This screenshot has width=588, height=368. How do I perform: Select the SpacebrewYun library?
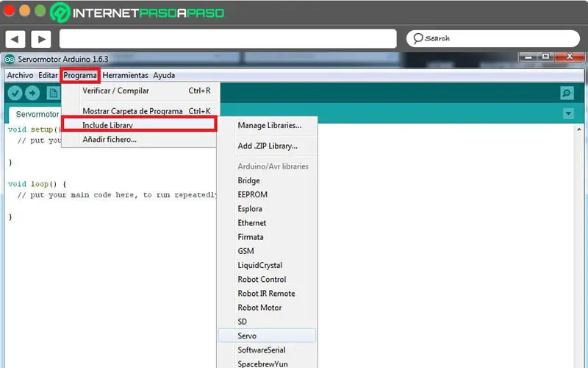268,364
